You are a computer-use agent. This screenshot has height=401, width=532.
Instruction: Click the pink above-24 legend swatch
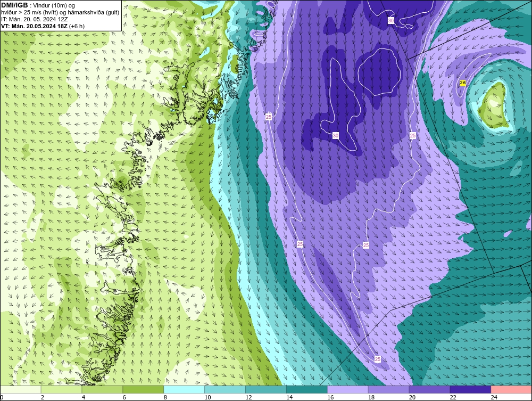pyautogui.click(x=511, y=389)
